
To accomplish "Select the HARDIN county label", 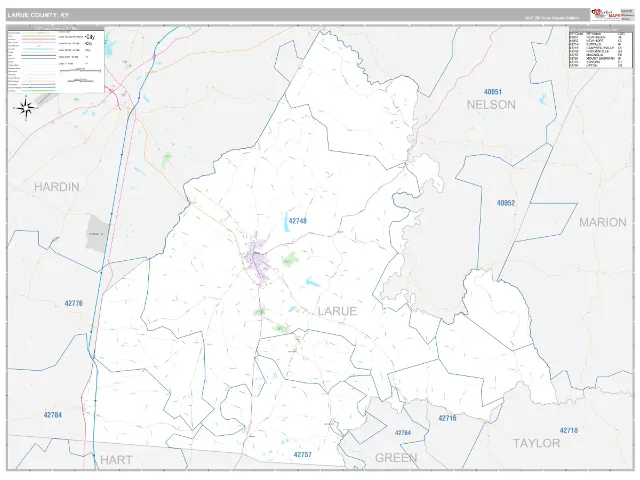I will (x=57, y=187).
